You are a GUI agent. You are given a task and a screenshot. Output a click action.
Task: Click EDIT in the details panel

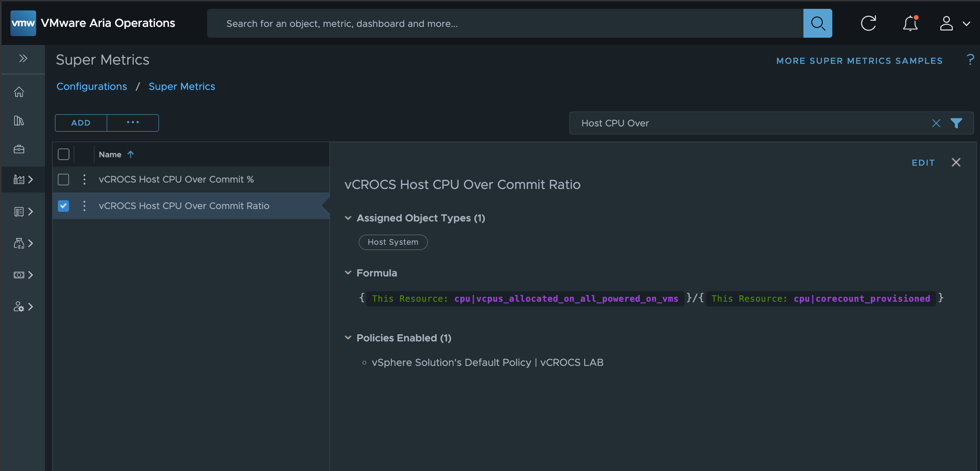coord(923,162)
